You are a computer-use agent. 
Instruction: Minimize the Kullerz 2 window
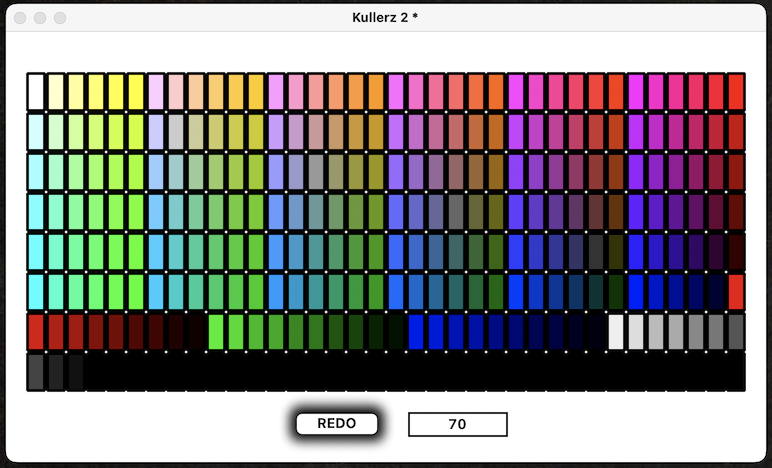40,18
